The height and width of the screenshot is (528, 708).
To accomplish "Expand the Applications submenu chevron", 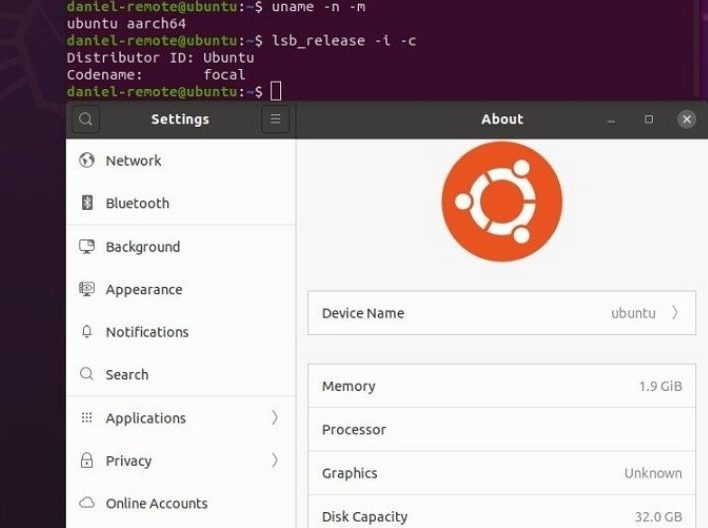I will (275, 418).
